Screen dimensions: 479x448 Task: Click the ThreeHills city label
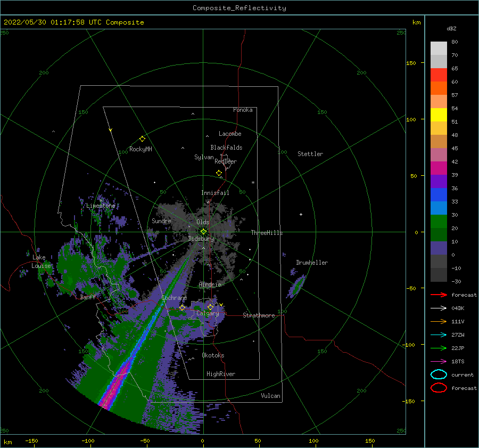coord(267,233)
